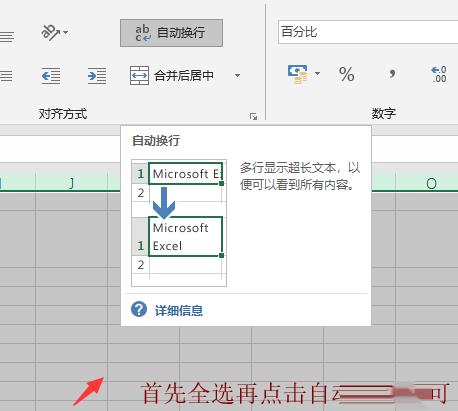Click the accounting currency format icon
Image resolution: width=458 pixels, height=411 pixels.
click(x=298, y=74)
